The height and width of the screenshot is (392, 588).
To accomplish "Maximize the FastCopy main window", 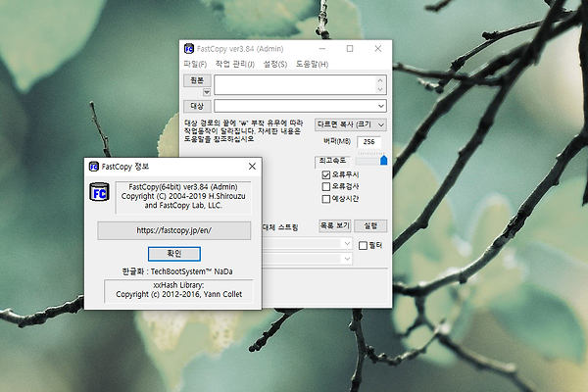I will 350,49.
